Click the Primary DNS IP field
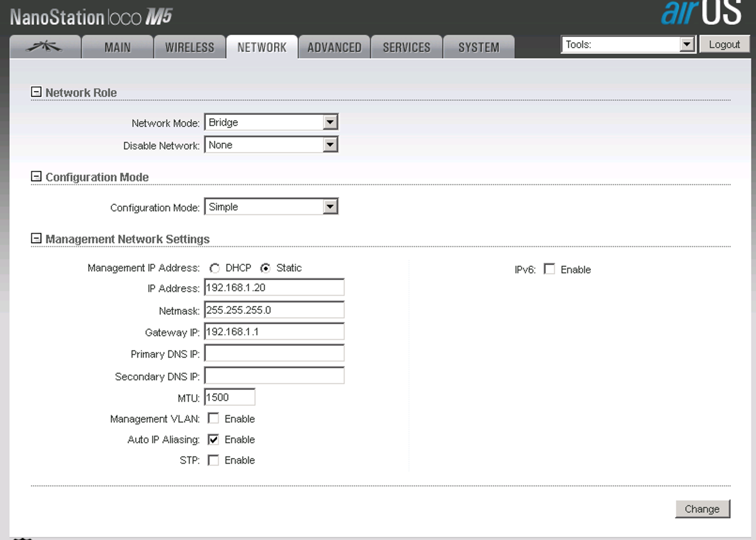Image resolution: width=756 pixels, height=540 pixels. coord(274,353)
